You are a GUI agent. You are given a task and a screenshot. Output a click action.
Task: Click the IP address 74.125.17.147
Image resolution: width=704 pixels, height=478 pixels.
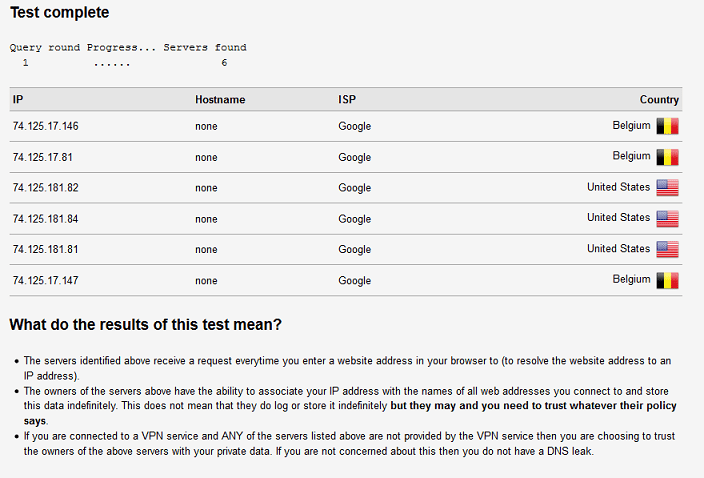point(45,281)
